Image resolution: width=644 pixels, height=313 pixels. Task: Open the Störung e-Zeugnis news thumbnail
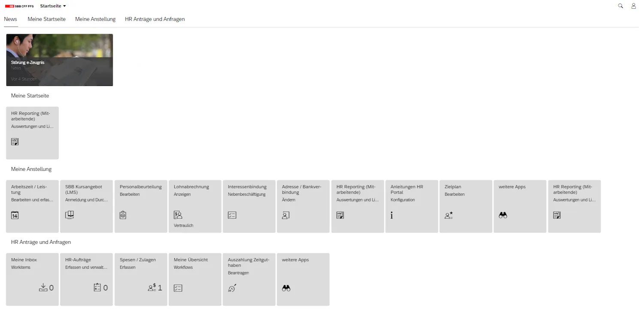tap(60, 60)
